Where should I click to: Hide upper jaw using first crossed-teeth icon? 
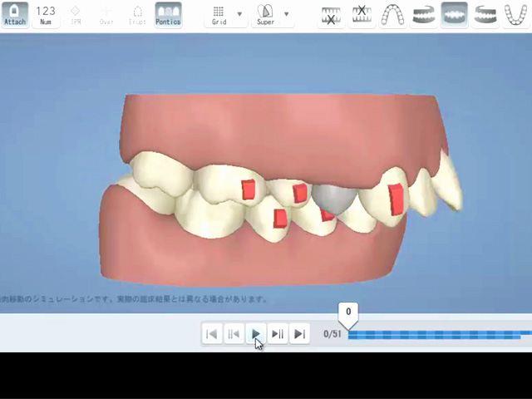point(332,14)
